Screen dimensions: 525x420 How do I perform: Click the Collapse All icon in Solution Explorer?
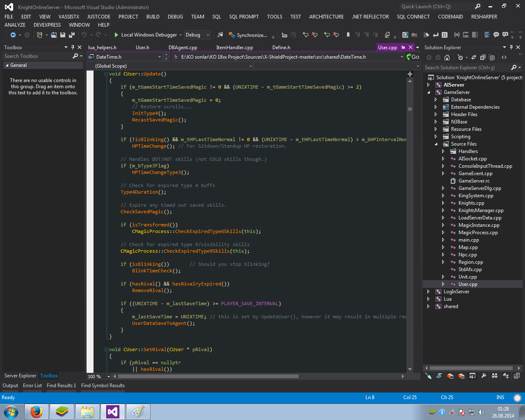[483, 57]
